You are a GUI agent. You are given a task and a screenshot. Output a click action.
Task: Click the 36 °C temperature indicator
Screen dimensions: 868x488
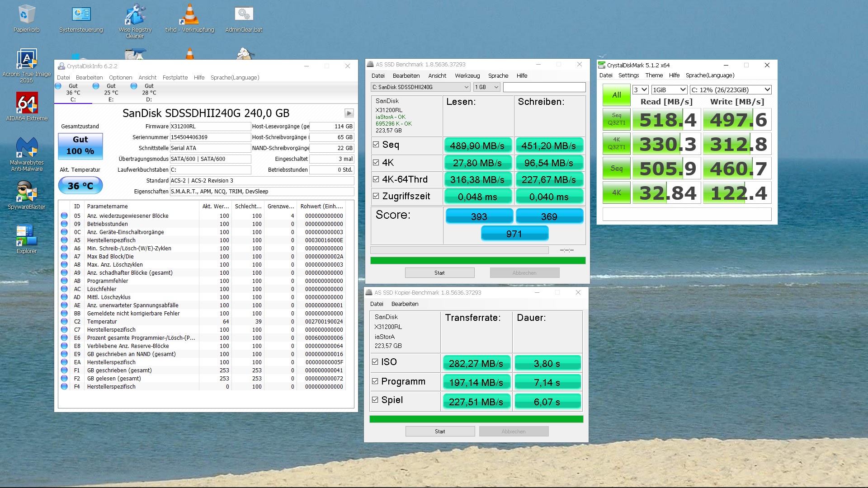(x=80, y=186)
